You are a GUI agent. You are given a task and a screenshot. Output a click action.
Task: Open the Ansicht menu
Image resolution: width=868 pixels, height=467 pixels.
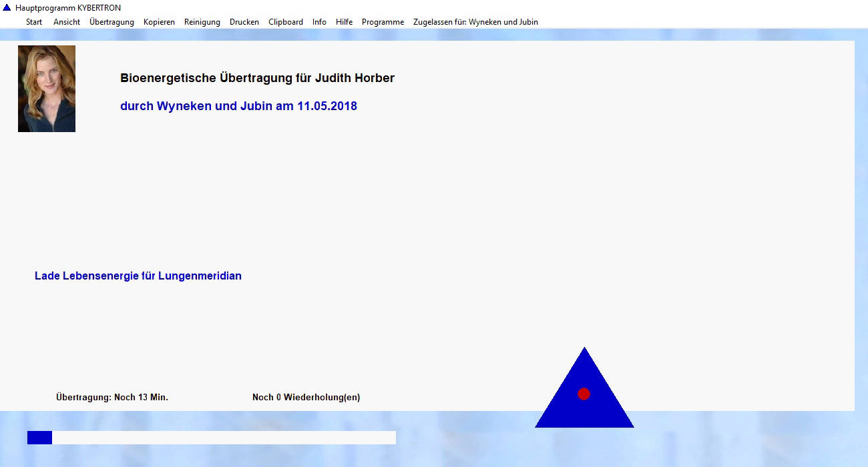tap(67, 22)
